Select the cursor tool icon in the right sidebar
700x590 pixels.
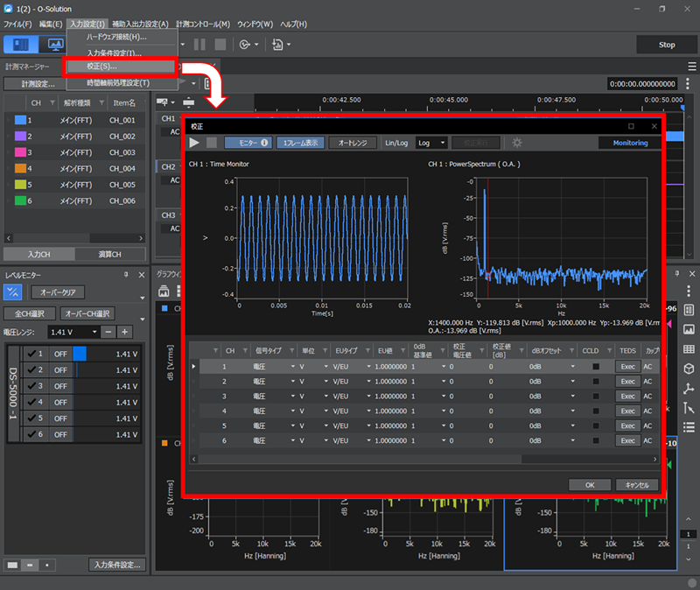point(689,408)
